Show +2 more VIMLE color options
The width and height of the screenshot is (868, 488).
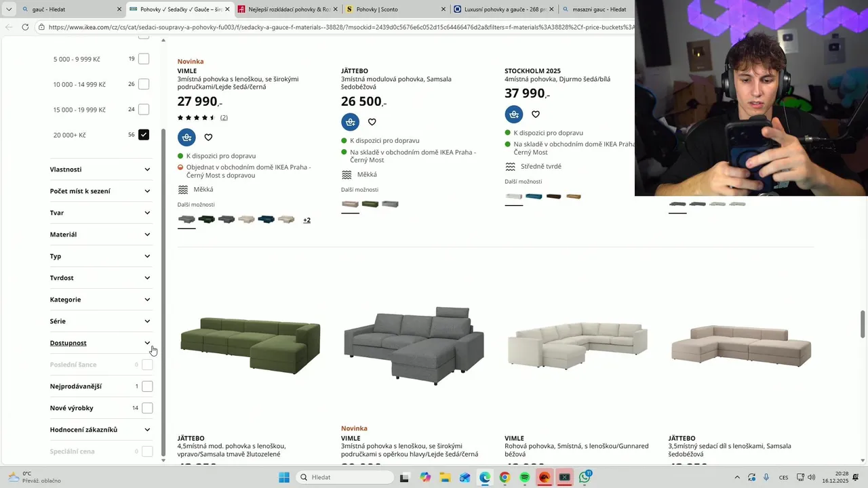[x=307, y=220]
